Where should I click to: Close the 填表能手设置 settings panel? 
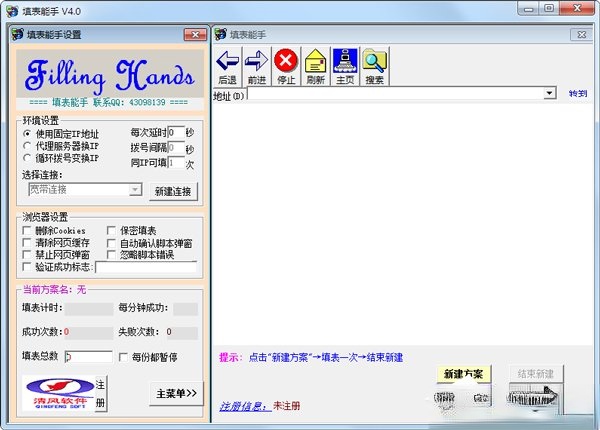point(195,35)
